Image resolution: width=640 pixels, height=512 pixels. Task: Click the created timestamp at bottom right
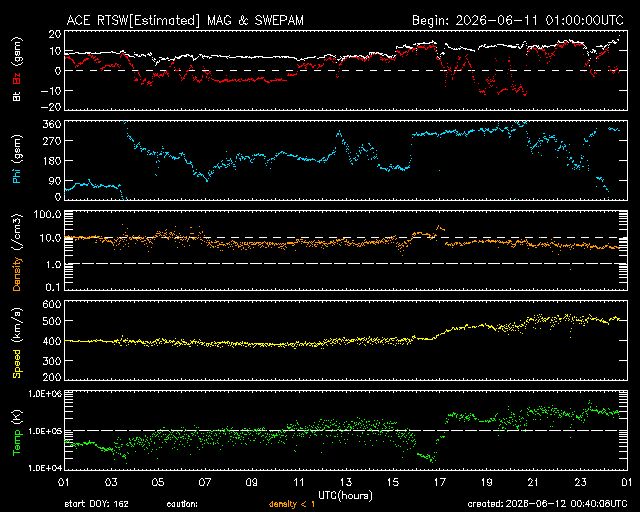[547, 504]
